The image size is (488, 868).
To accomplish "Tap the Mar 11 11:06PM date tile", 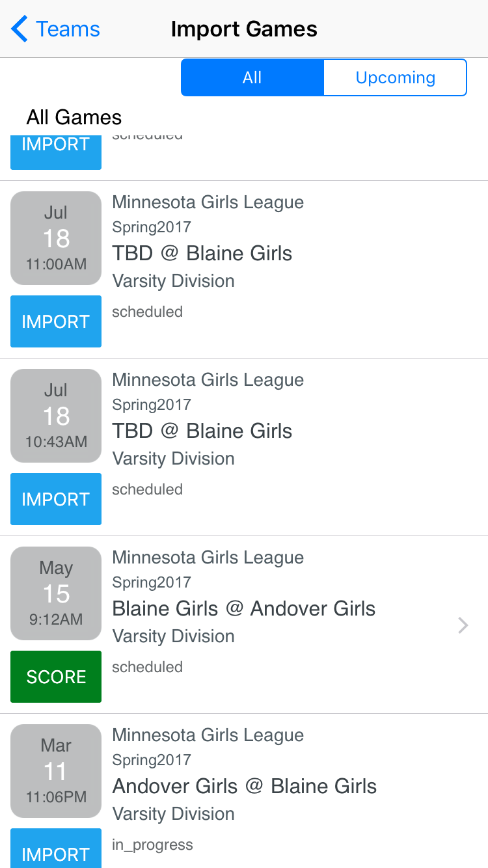I will [56, 771].
